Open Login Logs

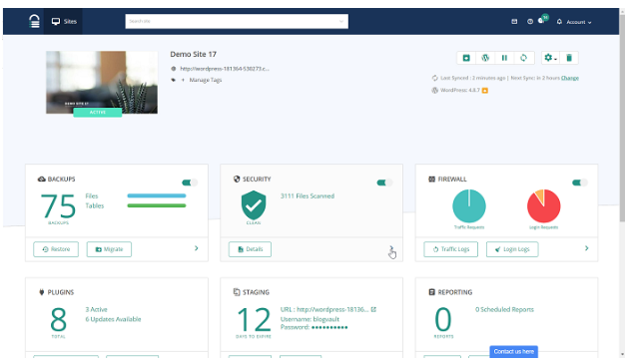pos(512,249)
